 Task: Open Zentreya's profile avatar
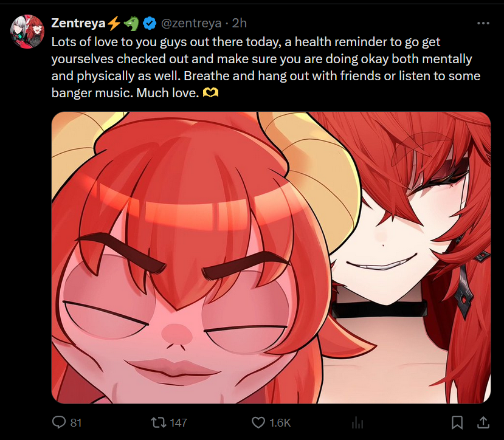click(27, 32)
